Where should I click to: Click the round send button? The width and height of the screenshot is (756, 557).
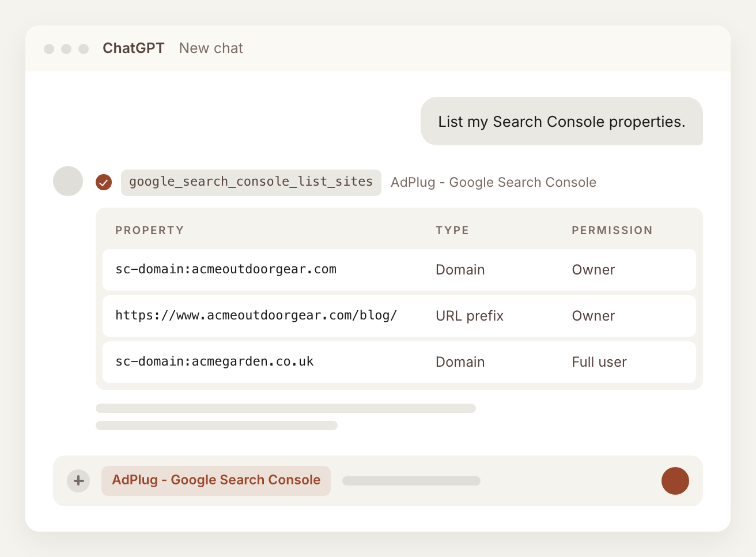click(675, 481)
